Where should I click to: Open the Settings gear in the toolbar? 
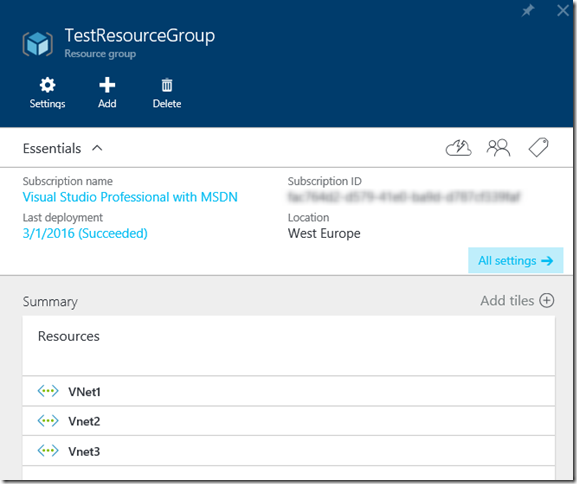pos(47,93)
